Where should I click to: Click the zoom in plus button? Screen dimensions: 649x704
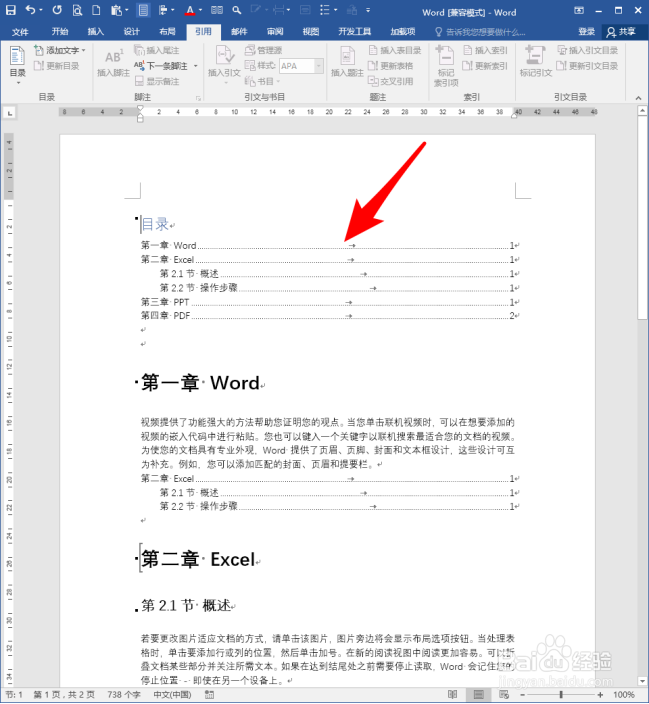[x=600, y=695]
